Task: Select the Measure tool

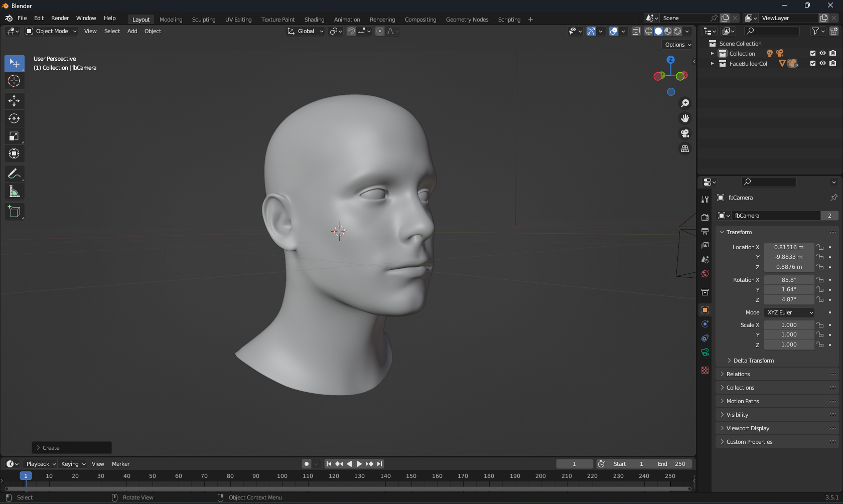Action: [x=14, y=192]
